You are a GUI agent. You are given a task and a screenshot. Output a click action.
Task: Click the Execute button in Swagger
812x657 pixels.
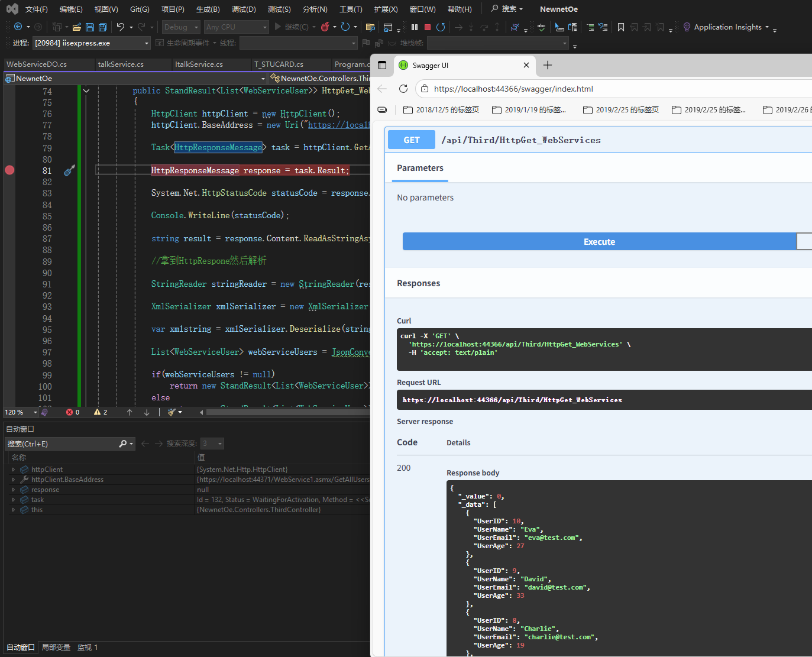coord(599,242)
